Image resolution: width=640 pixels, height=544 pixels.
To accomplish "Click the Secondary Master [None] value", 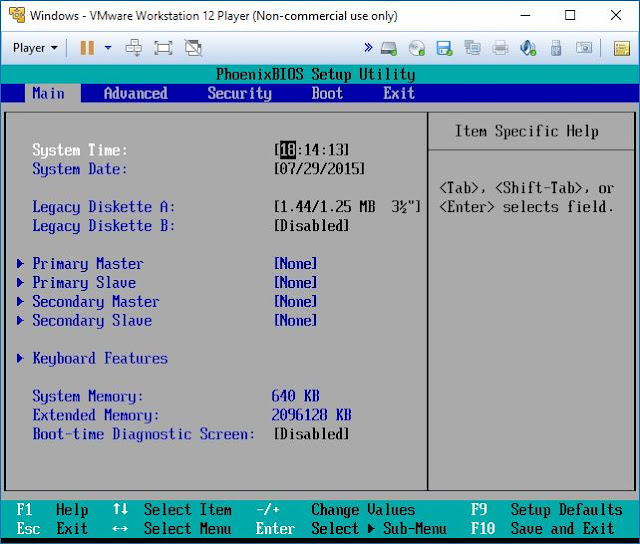I will point(296,301).
